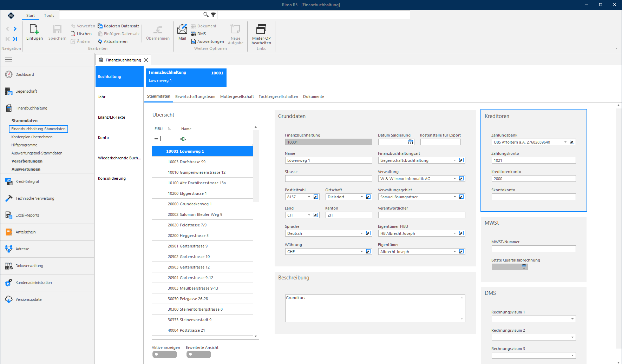The width and height of the screenshot is (622, 364).
Task: Navigate to last record arrow
Action: [x=15, y=39]
